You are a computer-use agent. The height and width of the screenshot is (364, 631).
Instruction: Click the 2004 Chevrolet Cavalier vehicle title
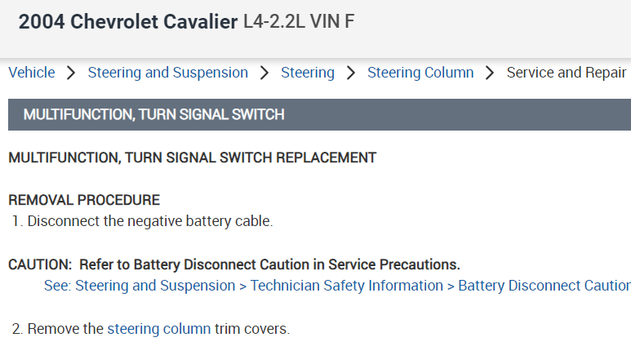pos(128,22)
